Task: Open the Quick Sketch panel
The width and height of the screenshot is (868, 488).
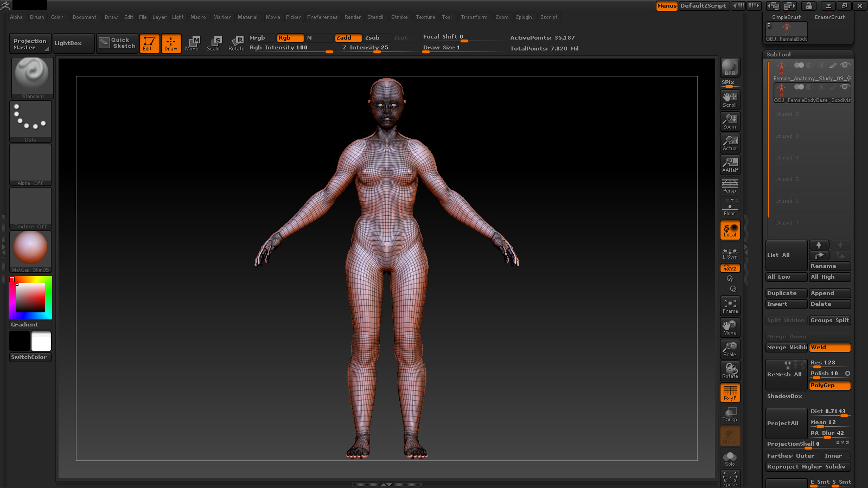Action: tap(117, 43)
